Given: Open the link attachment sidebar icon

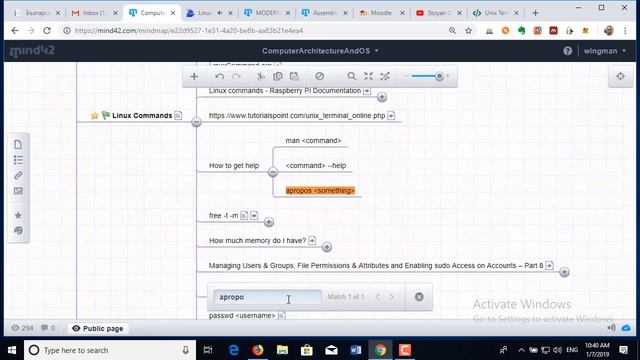Looking at the screenshot, I should [x=18, y=176].
